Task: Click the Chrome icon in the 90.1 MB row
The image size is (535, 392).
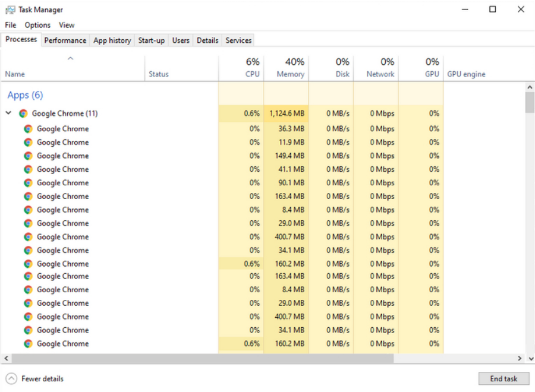Action: 28,183
